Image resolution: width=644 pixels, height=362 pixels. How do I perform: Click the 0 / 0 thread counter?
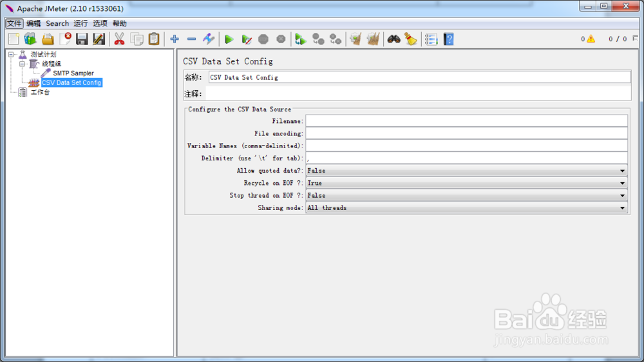[618, 39]
